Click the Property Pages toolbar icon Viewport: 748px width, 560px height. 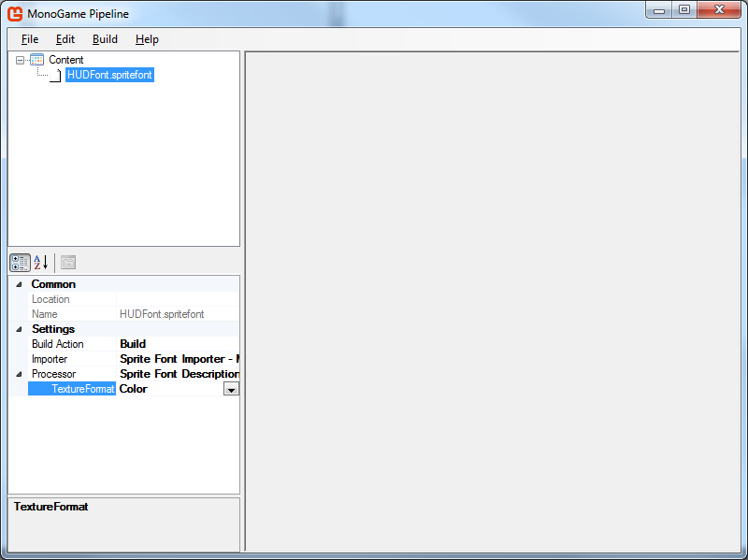tap(68, 263)
